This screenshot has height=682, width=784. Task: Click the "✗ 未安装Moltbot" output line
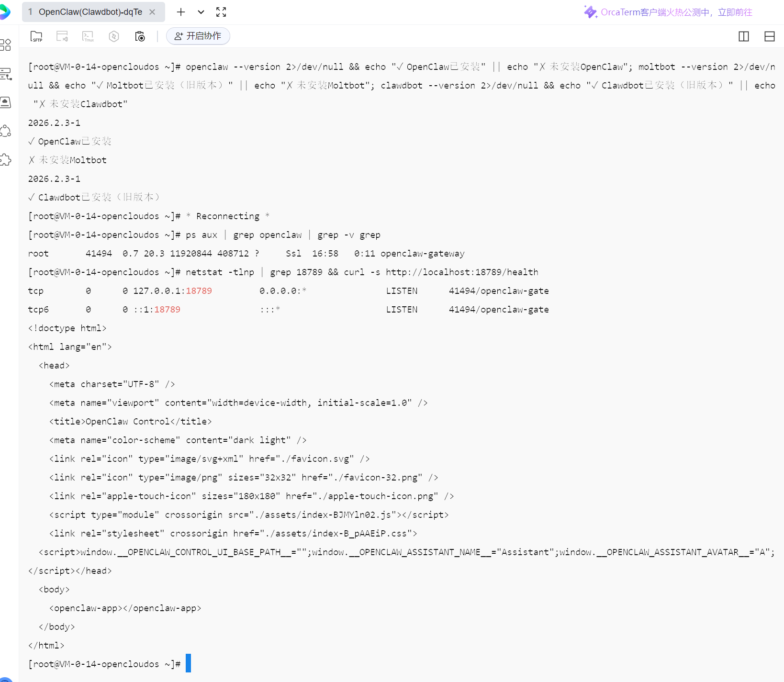tap(67, 160)
